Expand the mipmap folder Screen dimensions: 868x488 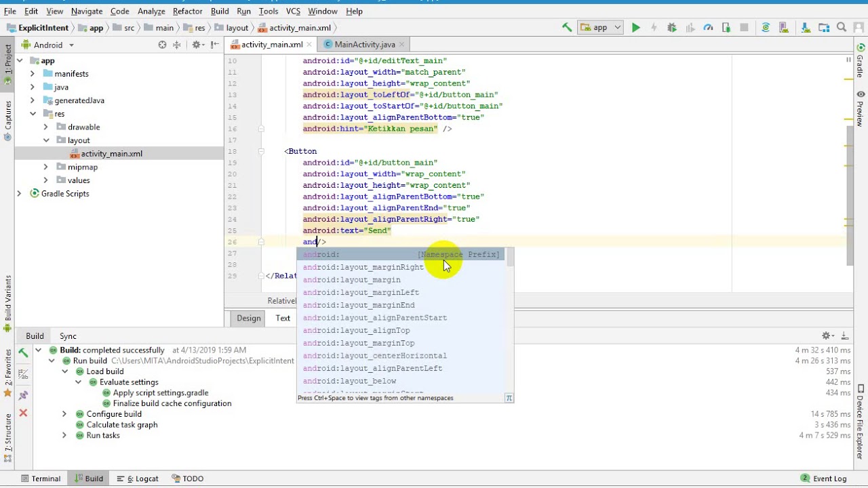click(45, 167)
